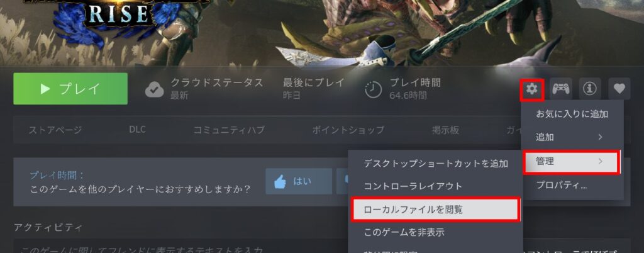
Task: Choose ローカルファイルを閲覧 option
Action: 436,210
